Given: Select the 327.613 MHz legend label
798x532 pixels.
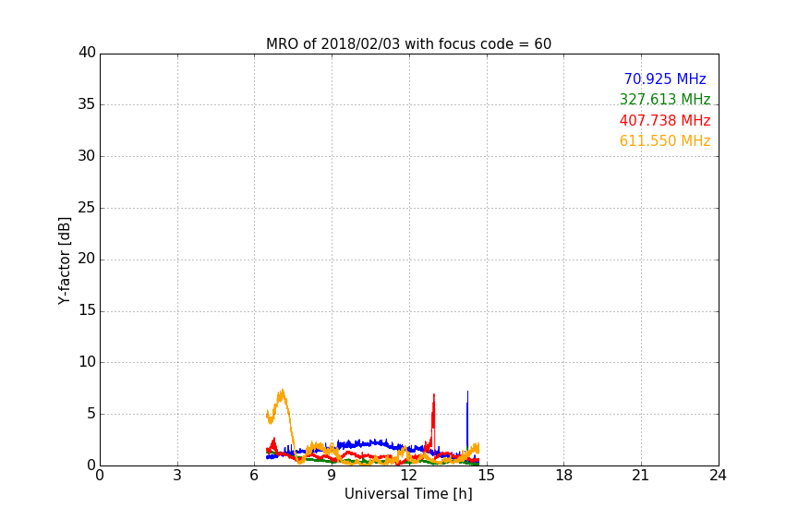Looking at the screenshot, I should coord(665,99).
